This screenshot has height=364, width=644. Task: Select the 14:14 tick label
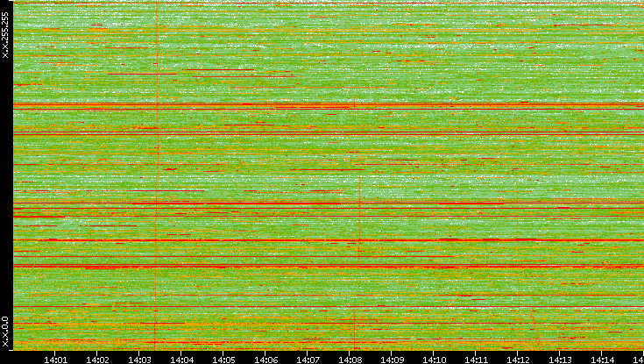click(x=602, y=360)
